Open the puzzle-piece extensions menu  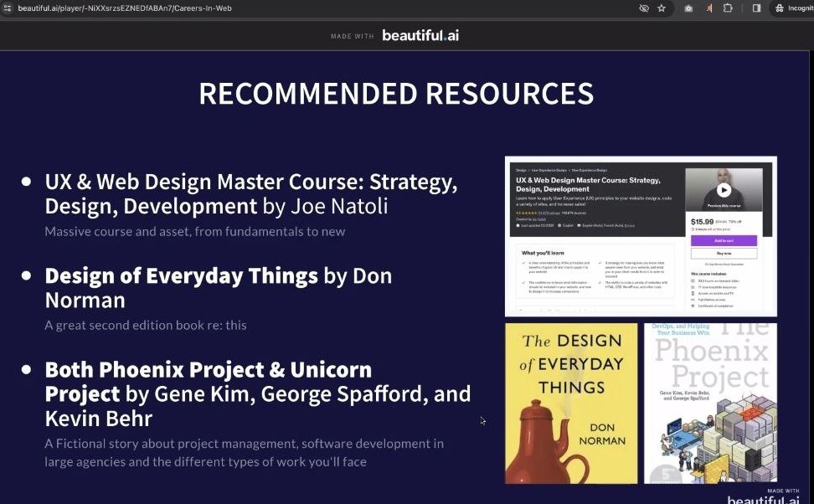coord(728,8)
